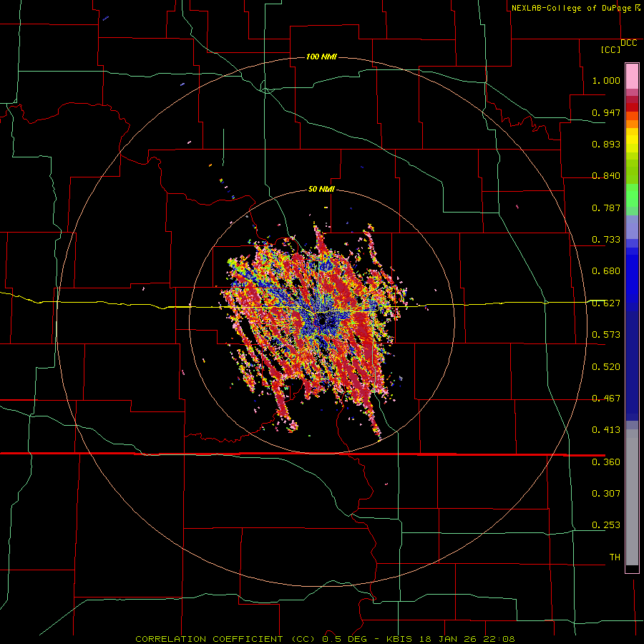This screenshot has width=644, height=644.
Task: Click the 0.307 scale value
Action: (606, 494)
